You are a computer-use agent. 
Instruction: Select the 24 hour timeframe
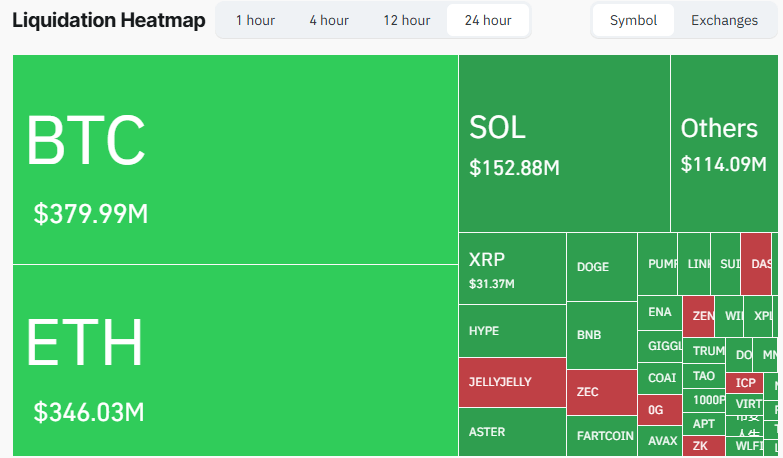[488, 20]
